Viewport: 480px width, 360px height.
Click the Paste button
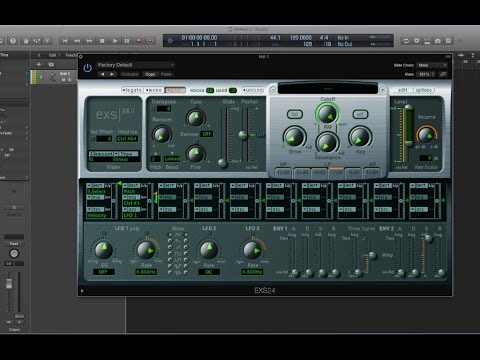tap(166, 74)
